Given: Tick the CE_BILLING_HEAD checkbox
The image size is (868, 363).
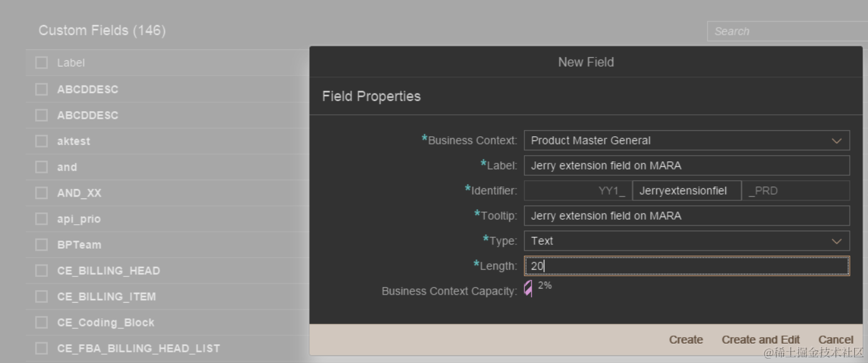Looking at the screenshot, I should click(x=41, y=271).
